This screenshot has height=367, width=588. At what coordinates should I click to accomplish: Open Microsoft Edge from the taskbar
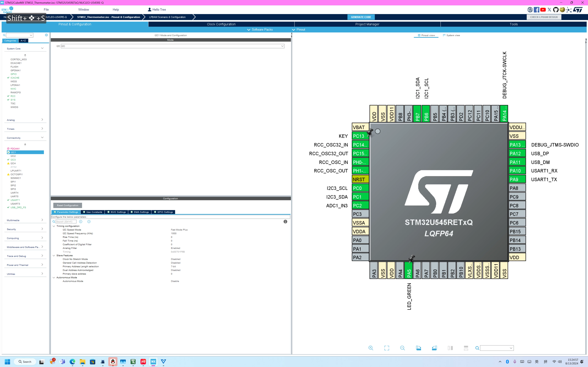click(x=72, y=362)
